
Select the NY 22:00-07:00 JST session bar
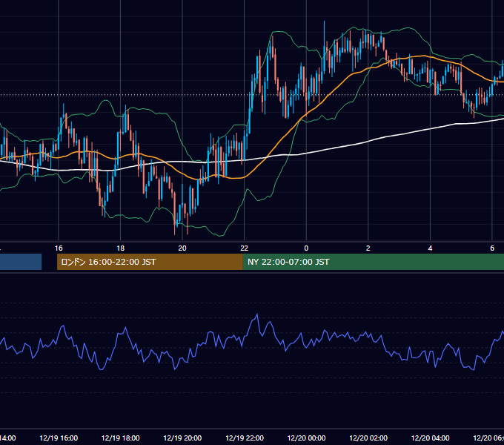point(373,262)
